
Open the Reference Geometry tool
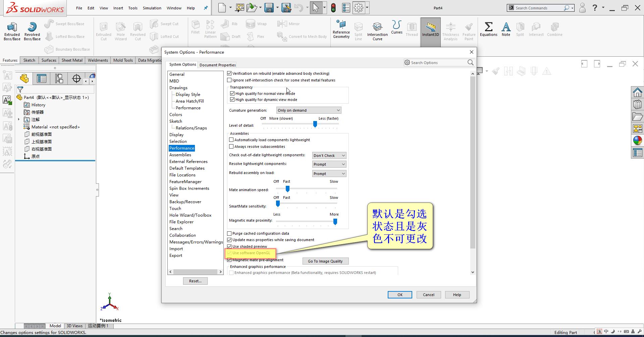pyautogui.click(x=341, y=30)
